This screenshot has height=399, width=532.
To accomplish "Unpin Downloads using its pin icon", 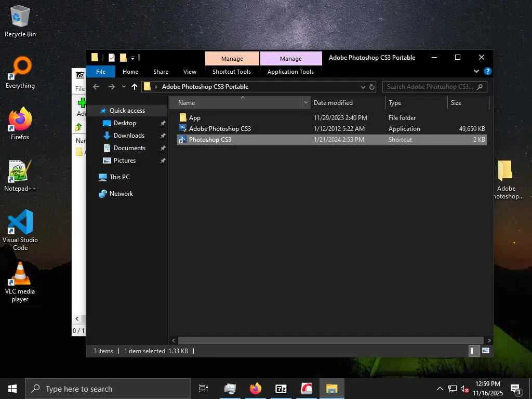I will click(x=163, y=136).
